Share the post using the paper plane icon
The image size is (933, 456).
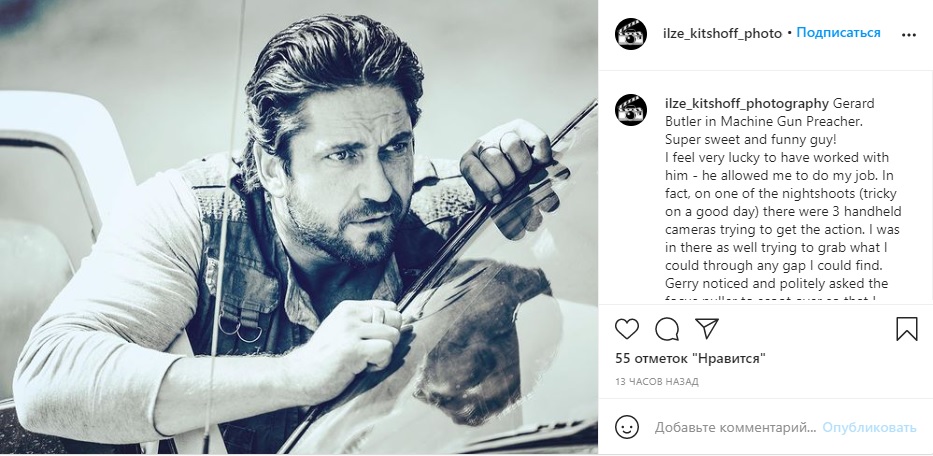[x=706, y=329]
